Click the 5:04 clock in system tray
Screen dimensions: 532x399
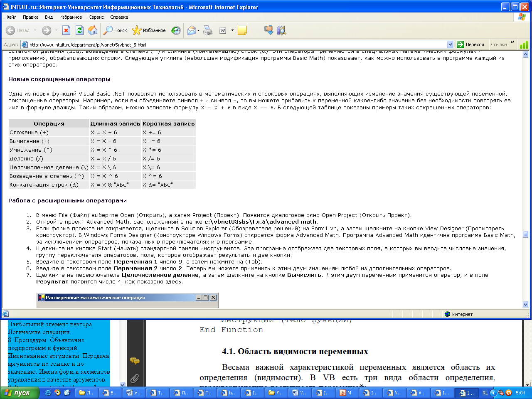click(520, 393)
